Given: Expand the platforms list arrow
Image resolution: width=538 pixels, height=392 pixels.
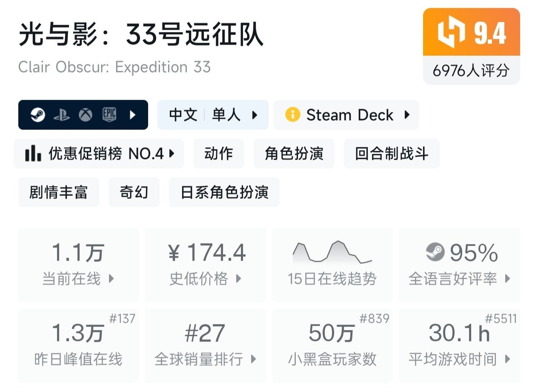Looking at the screenshot, I should tap(132, 115).
